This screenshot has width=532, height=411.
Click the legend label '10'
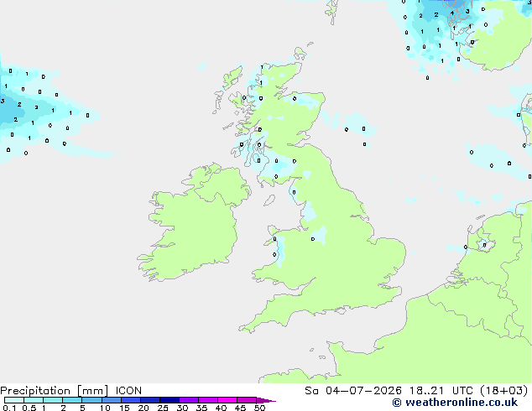coord(105,408)
